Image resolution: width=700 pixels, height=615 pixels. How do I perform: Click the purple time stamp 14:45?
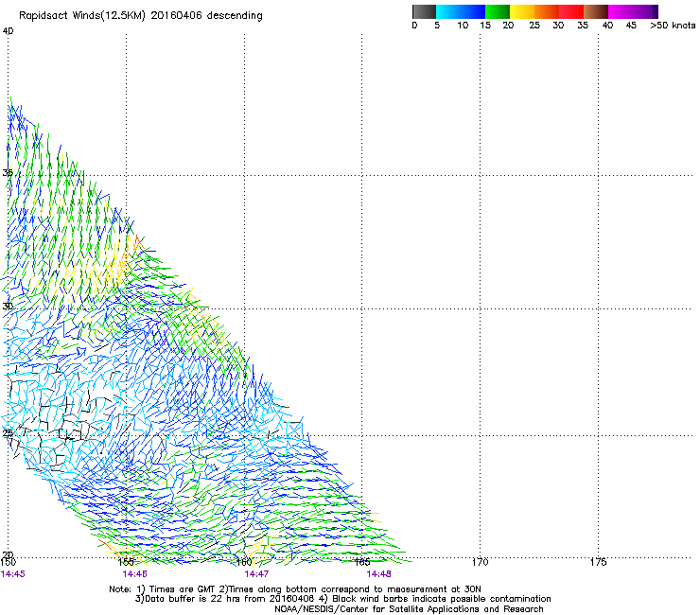click(x=13, y=574)
